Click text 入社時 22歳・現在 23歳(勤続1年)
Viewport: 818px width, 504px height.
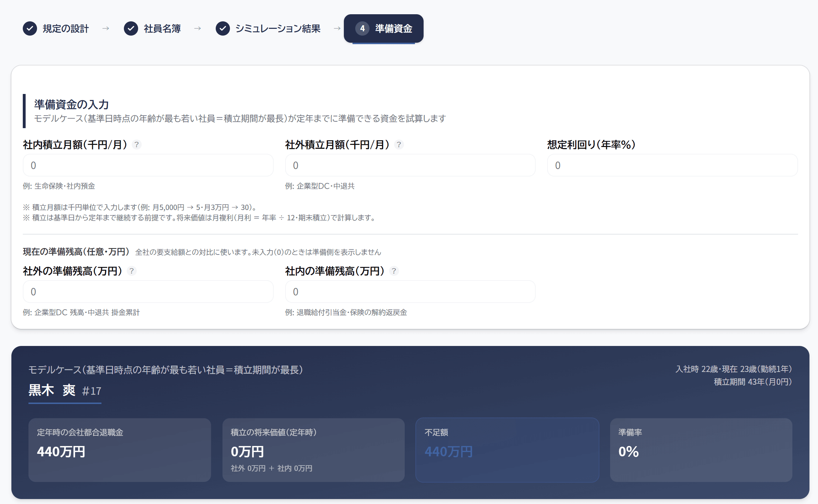(x=734, y=369)
